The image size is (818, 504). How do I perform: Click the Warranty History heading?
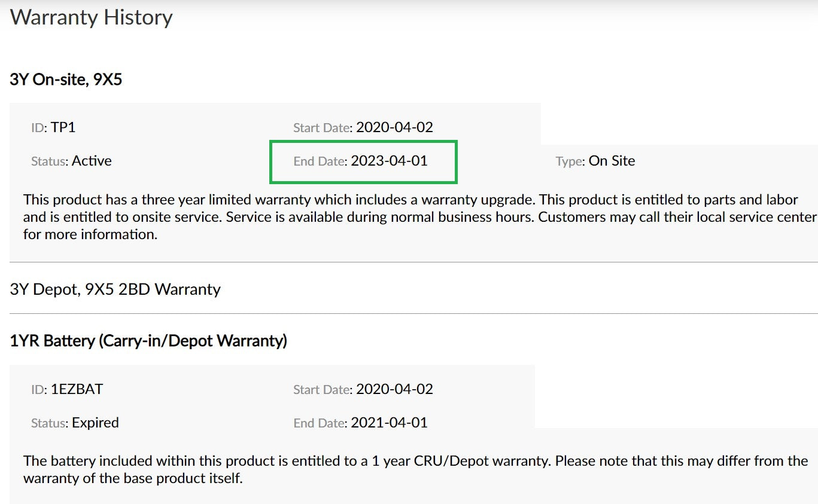coord(92,17)
